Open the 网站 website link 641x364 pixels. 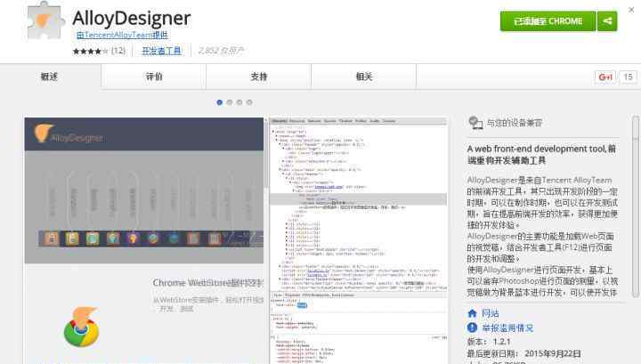(x=490, y=313)
